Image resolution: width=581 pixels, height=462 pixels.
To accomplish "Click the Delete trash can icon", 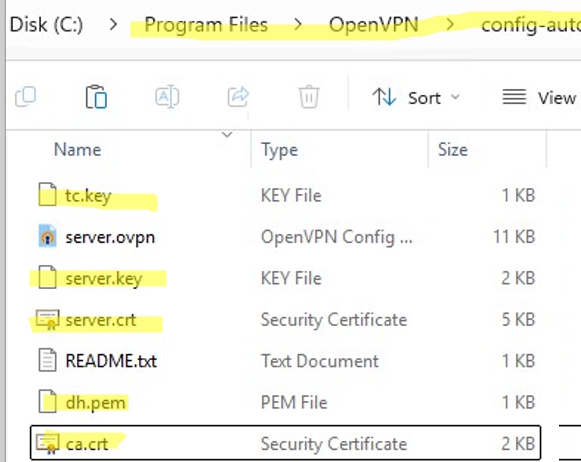I will [309, 97].
